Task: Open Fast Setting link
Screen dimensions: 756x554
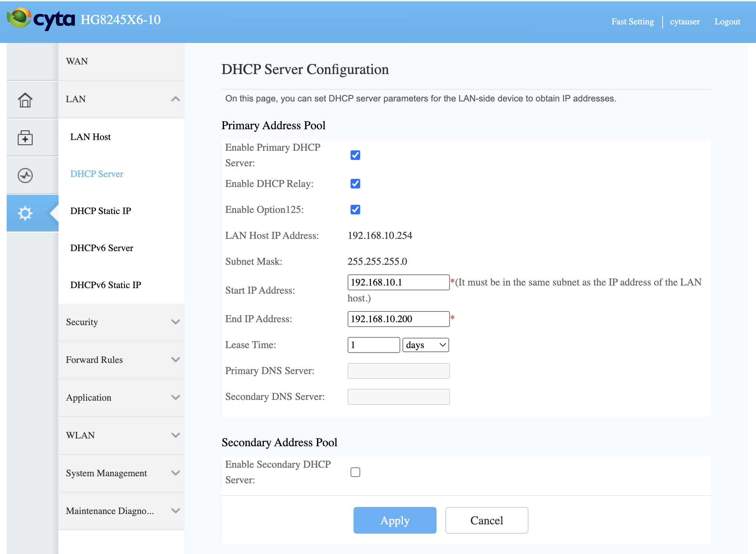Action: [x=632, y=21]
